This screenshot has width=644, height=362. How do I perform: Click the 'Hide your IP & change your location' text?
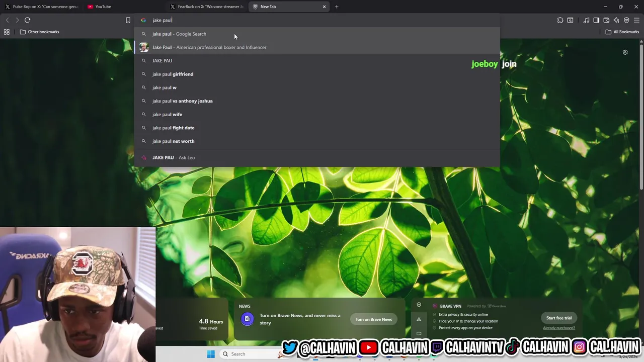pos(468,321)
